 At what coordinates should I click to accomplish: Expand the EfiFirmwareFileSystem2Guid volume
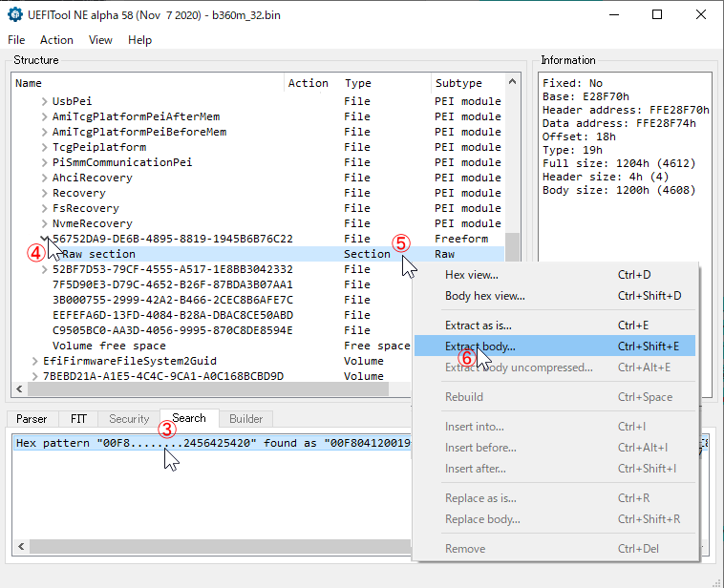[34, 361]
